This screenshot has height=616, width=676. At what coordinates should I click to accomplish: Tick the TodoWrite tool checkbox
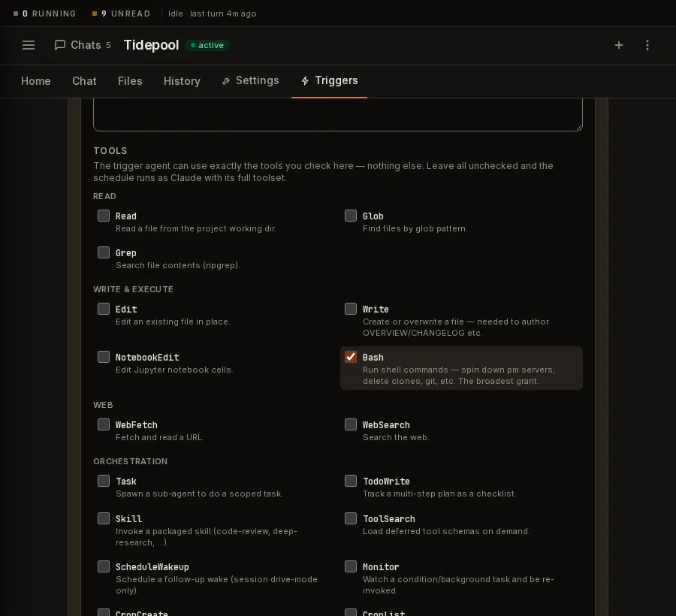(351, 481)
